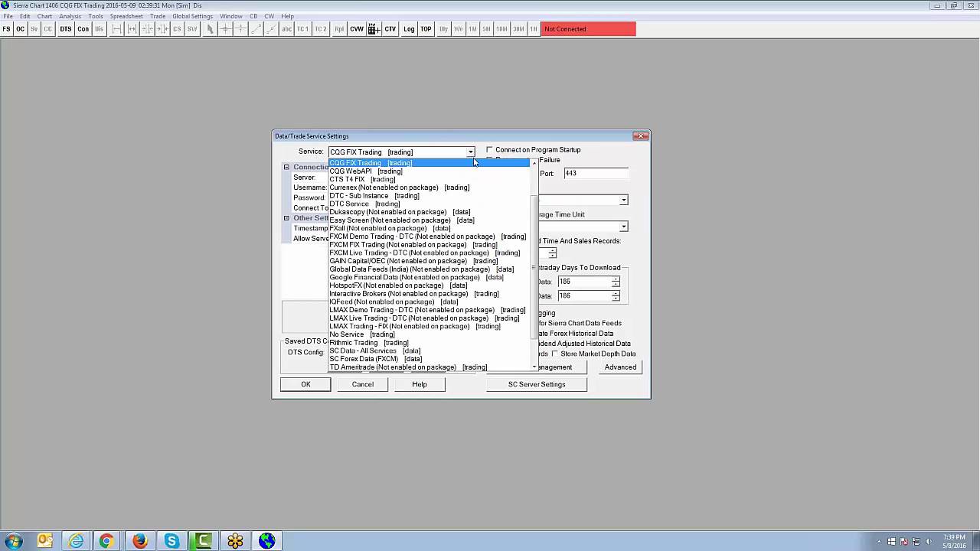Open Internet Explorer from the taskbar
This screenshot has height=551, width=980.
point(76,541)
